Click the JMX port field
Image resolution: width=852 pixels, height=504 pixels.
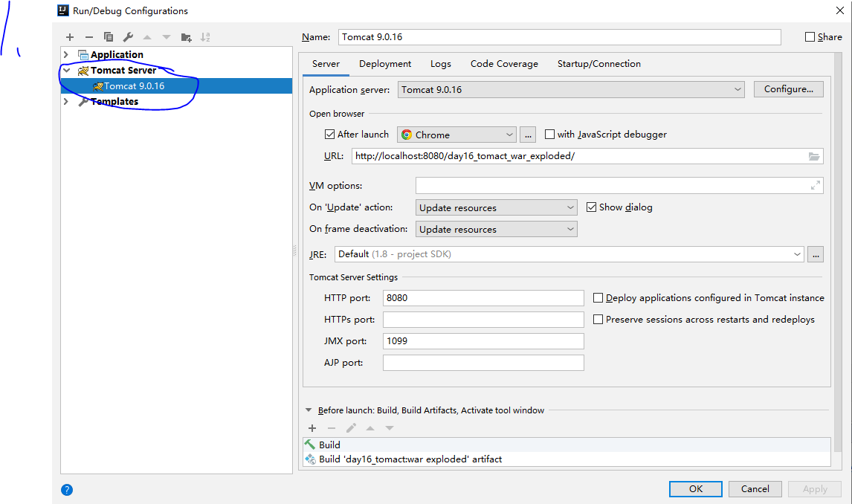[x=483, y=341]
